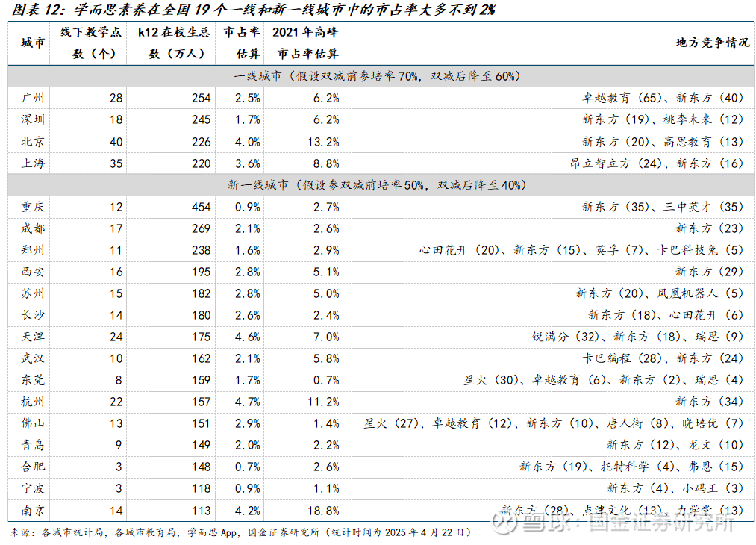The width and height of the screenshot is (756, 545).
Task: Click the city name '合肥'
Action: click(x=33, y=467)
